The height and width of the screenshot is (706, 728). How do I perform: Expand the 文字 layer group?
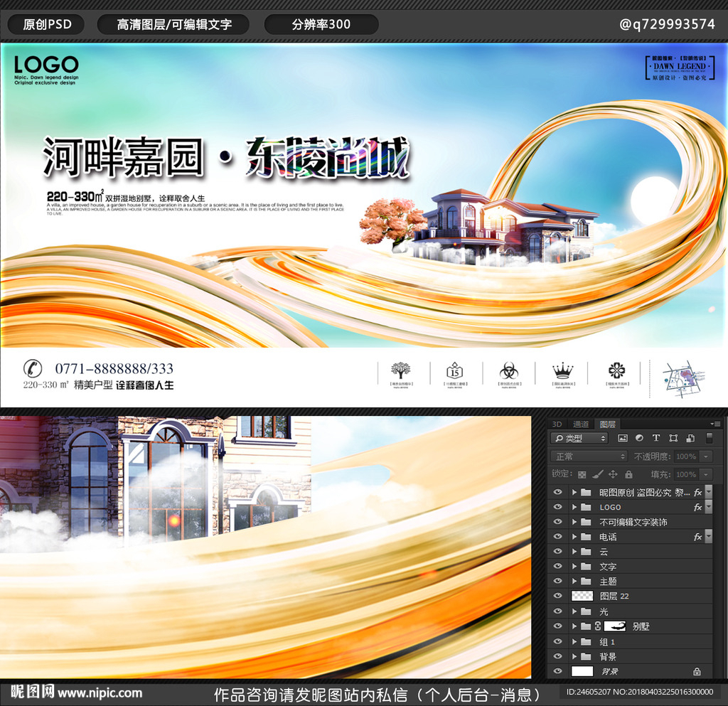click(x=574, y=567)
